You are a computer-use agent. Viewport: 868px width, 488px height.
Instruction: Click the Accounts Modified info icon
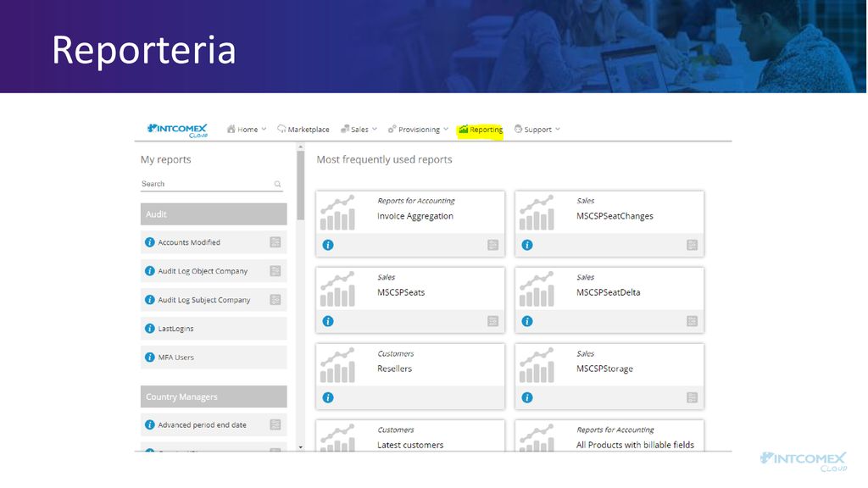tap(149, 242)
